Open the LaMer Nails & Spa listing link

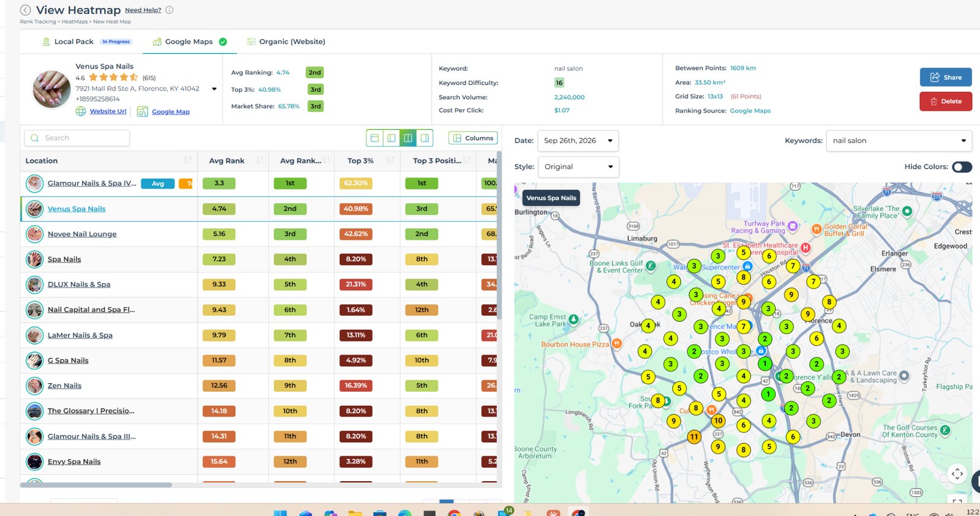pyautogui.click(x=80, y=335)
